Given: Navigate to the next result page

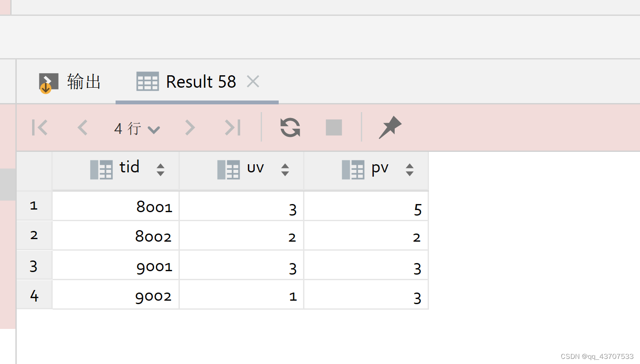Looking at the screenshot, I should click(189, 127).
